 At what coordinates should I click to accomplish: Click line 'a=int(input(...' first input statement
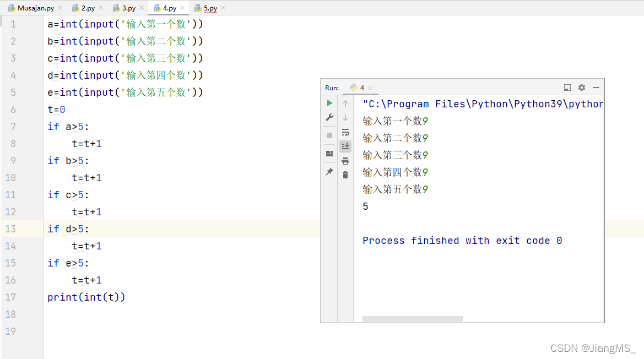tap(125, 24)
